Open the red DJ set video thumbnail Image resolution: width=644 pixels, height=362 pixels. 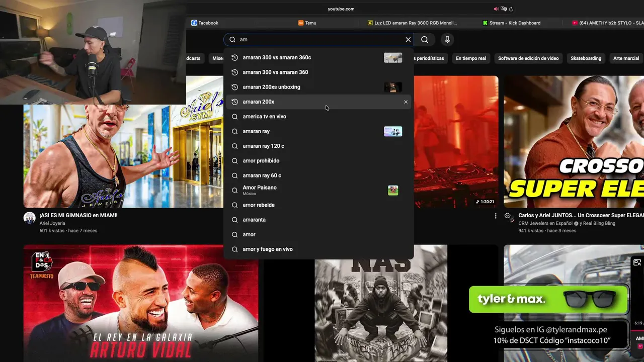click(x=456, y=142)
